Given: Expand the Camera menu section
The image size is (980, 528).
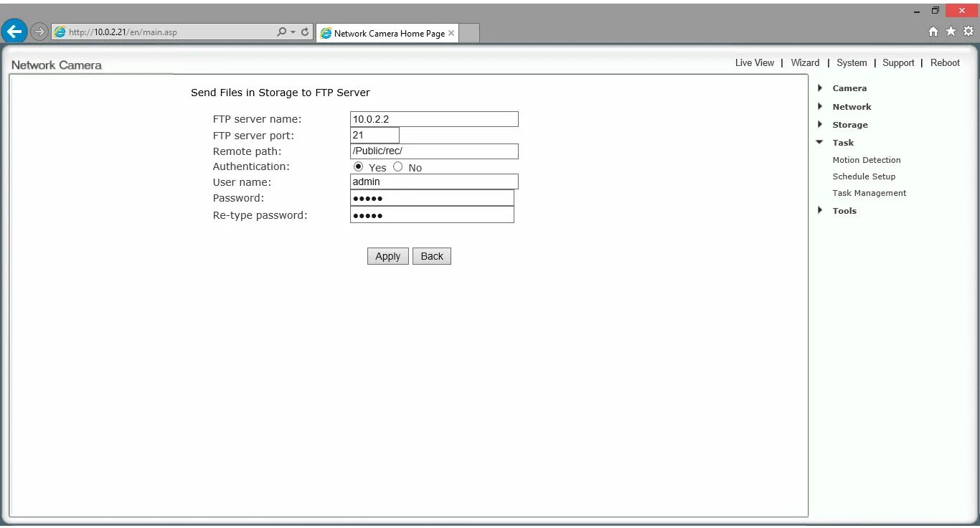Looking at the screenshot, I should click(x=820, y=88).
